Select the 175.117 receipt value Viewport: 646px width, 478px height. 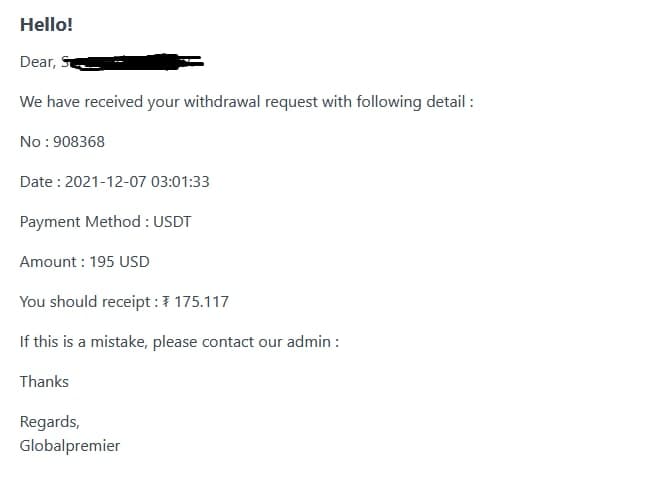coord(201,302)
